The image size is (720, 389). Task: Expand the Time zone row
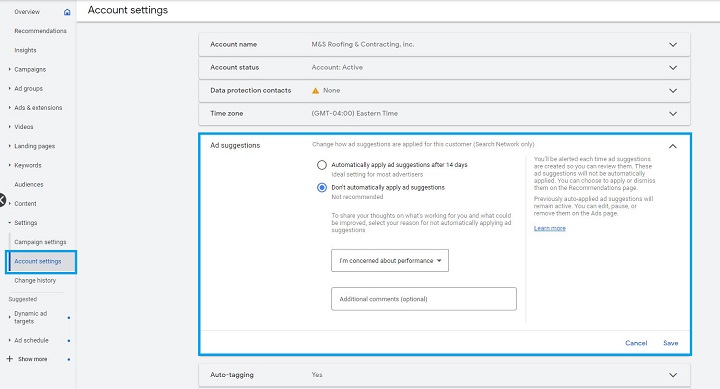[x=673, y=113]
